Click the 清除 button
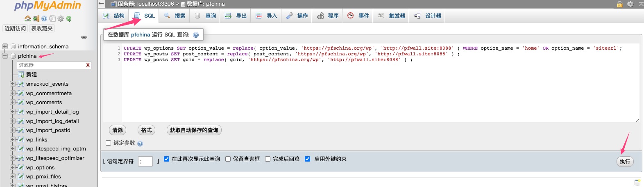The width and height of the screenshot is (644, 187). point(118,130)
